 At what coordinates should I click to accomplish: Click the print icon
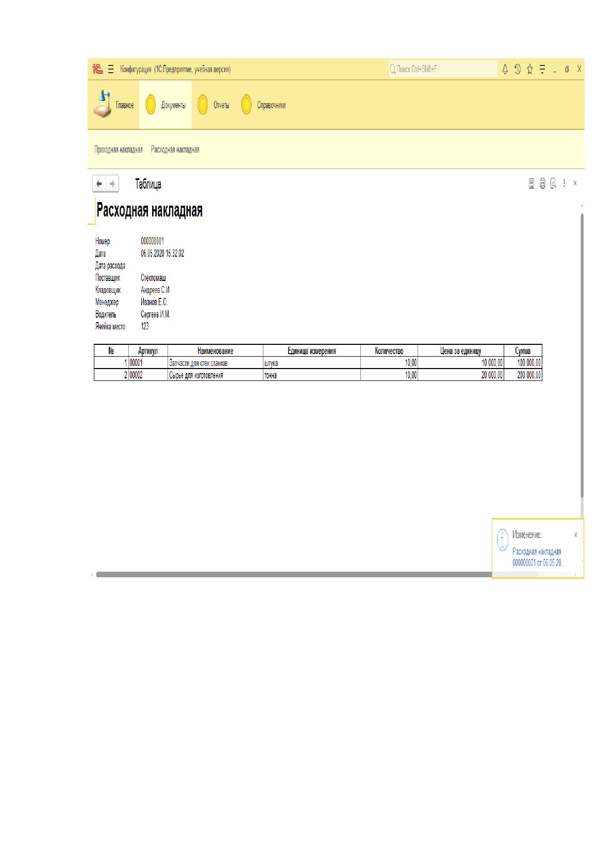click(x=542, y=183)
